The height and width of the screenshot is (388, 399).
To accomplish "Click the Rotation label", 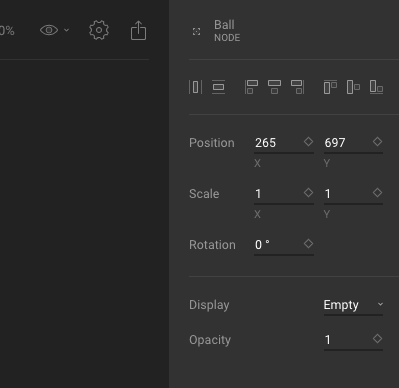I will pyautogui.click(x=212, y=245).
